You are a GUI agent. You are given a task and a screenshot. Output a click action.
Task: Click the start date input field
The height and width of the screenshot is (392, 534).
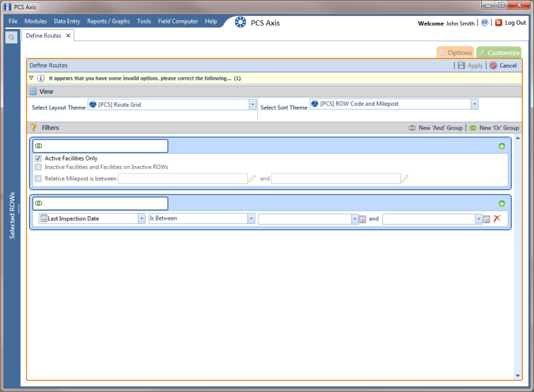[305, 219]
